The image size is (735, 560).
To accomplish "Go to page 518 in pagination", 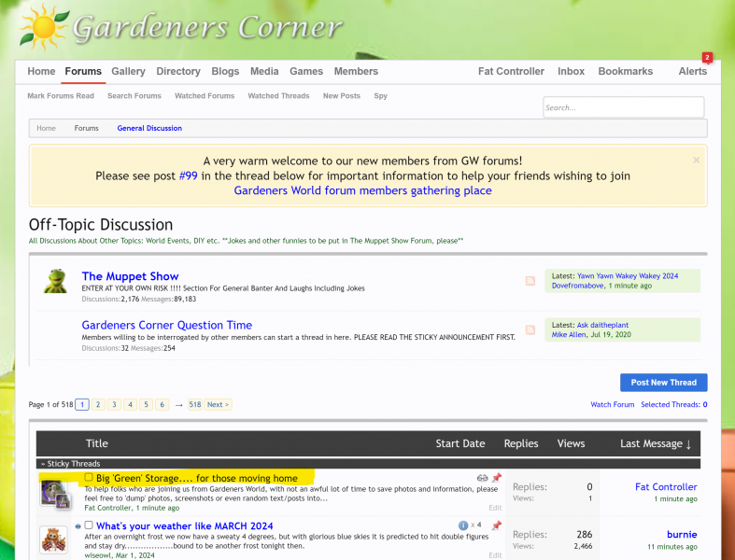I will [x=194, y=404].
